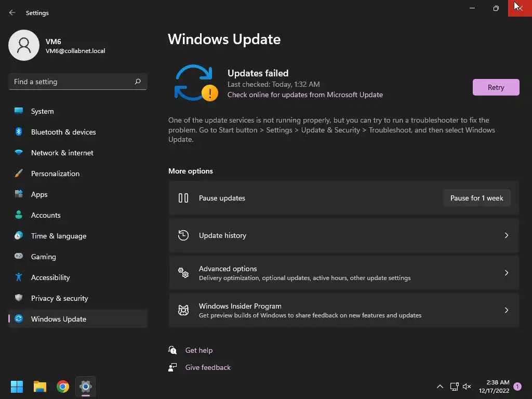
Task: Click the Updates failed status heading
Action: 258,73
